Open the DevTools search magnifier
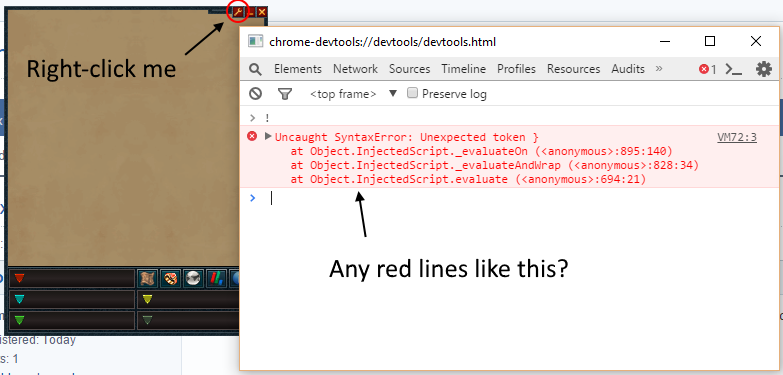This screenshot has height=375, width=783. click(255, 69)
